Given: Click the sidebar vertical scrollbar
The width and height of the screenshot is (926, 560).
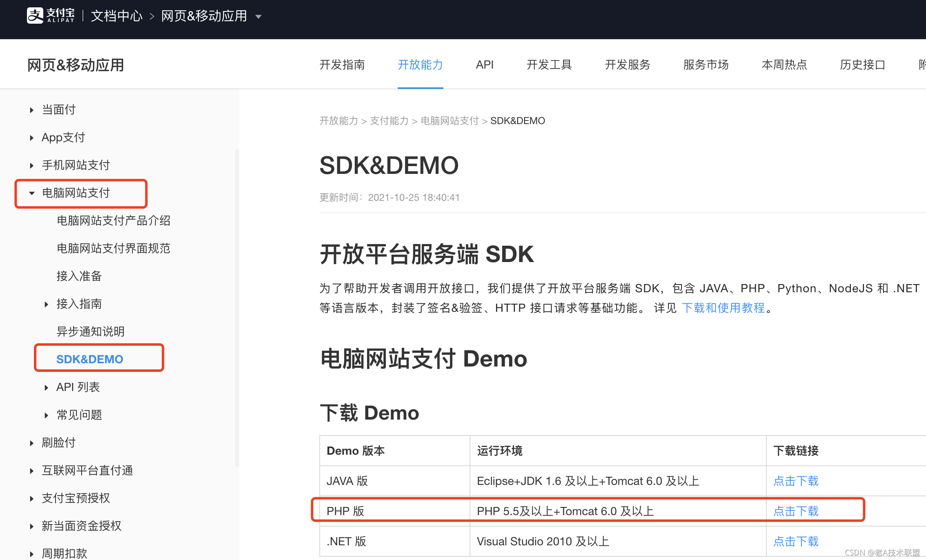Looking at the screenshot, I should tap(237, 308).
